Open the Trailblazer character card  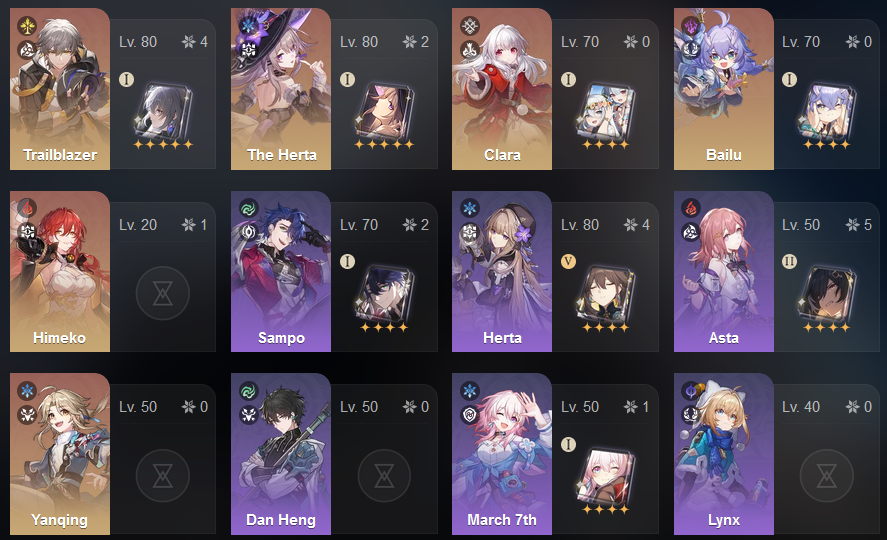(60, 89)
